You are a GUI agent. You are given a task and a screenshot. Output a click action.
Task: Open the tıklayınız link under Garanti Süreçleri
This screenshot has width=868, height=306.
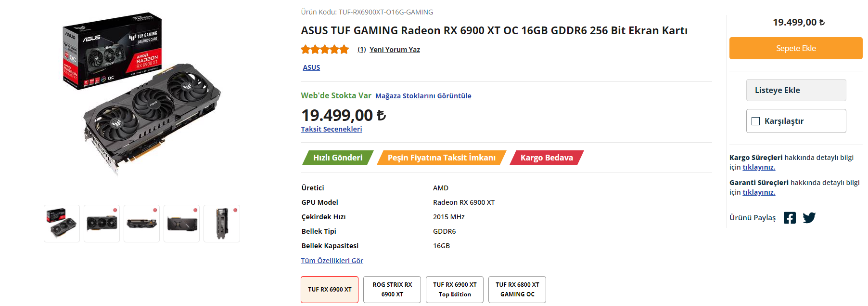(759, 192)
